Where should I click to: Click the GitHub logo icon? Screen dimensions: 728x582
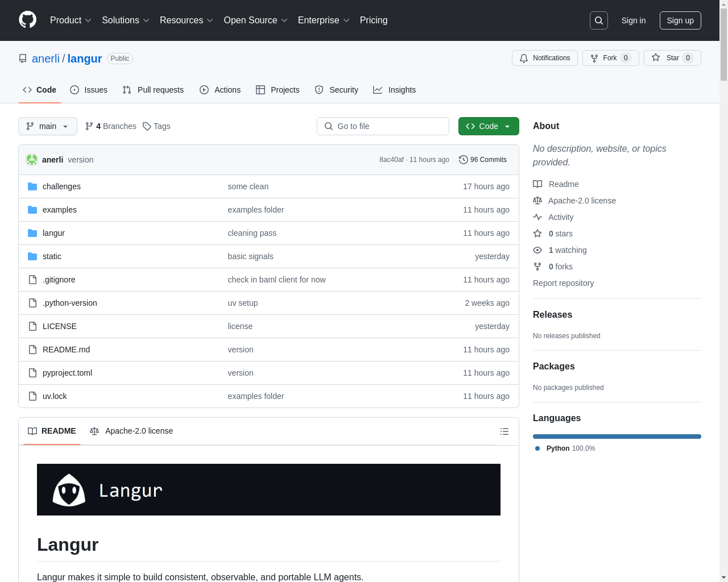tap(28, 20)
